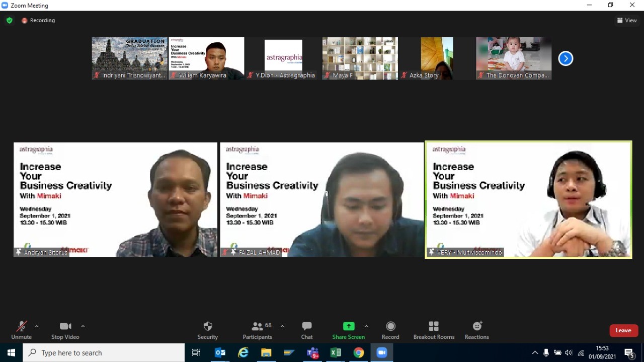Select Maya F's video thumbnail

pyautogui.click(x=360, y=58)
